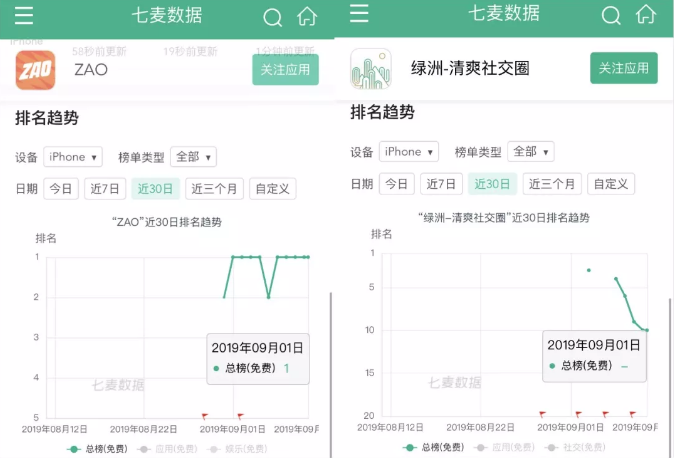Image resolution: width=674 pixels, height=458 pixels.
Task: Expand iPhone device dropdown in ZAO panel
Action: [73, 157]
